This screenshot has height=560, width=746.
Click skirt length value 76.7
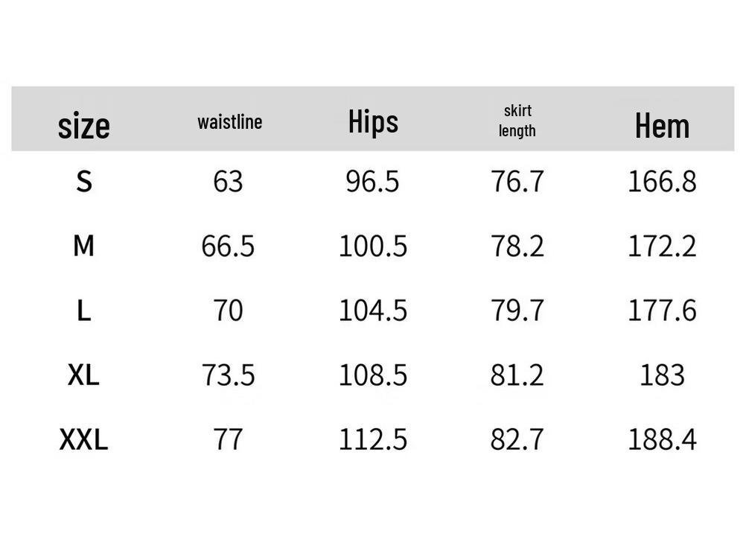click(x=517, y=181)
